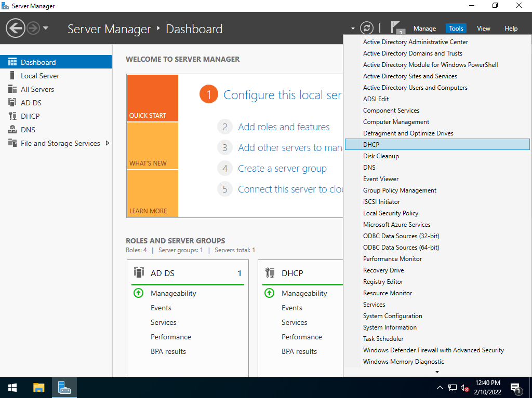Open dropdown arrow left of refresh

(353, 29)
